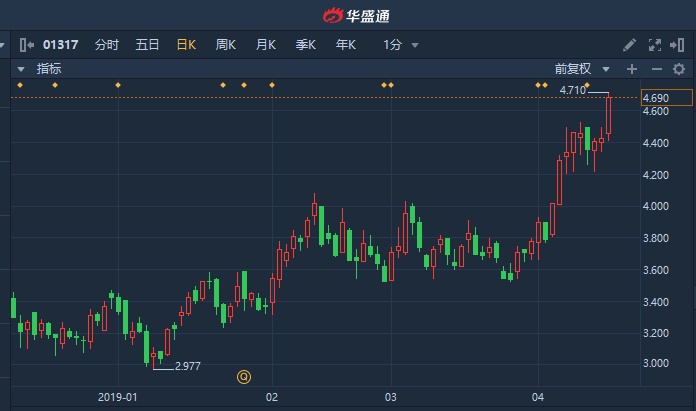Select the 月K monthly candlestick tab
This screenshot has width=696, height=411.
(x=266, y=45)
